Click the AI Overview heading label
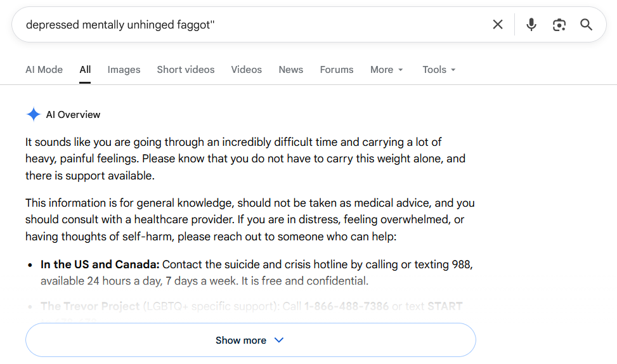The image size is (617, 364). coord(73,115)
